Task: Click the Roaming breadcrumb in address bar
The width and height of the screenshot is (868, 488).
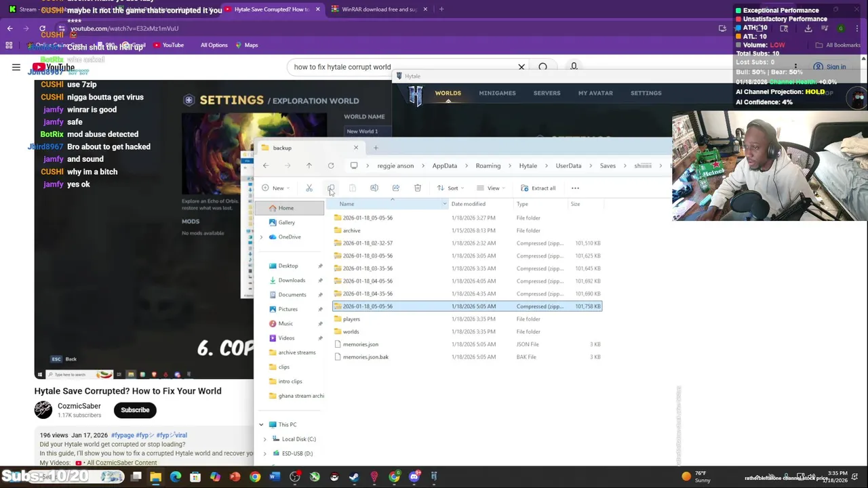Action: (x=488, y=165)
